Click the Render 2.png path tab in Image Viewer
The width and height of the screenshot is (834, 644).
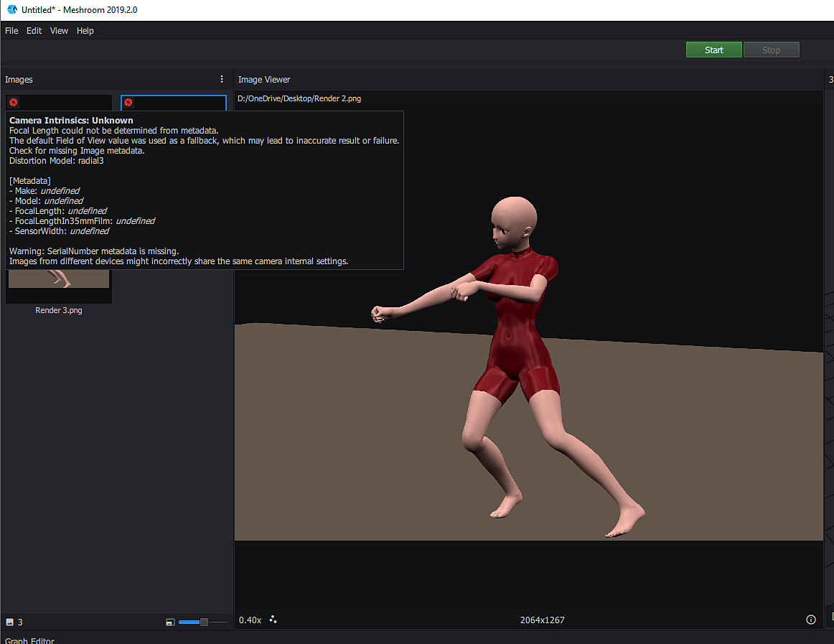coord(299,98)
